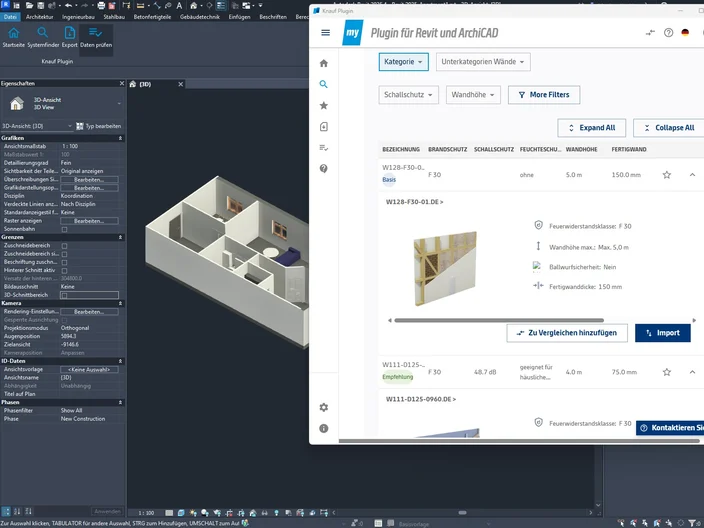Click the plugin bottom horizontal scrollbar
704x528 pixels.
pyautogui.click(x=519, y=441)
